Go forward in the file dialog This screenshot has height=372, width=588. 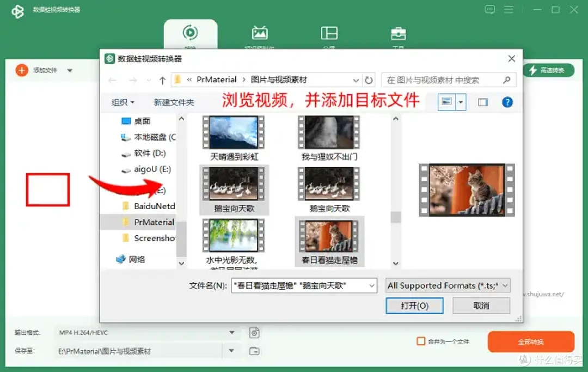click(133, 80)
